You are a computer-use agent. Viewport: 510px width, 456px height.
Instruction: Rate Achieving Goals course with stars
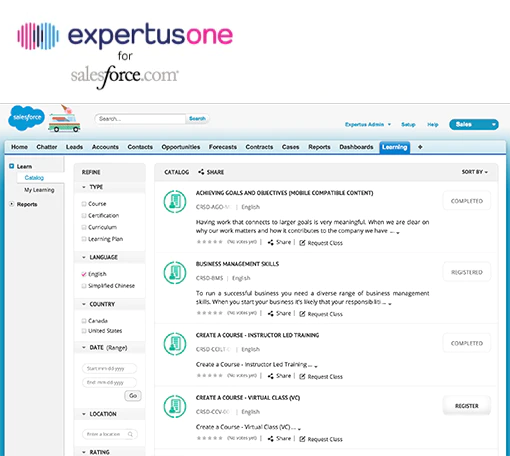click(x=210, y=242)
